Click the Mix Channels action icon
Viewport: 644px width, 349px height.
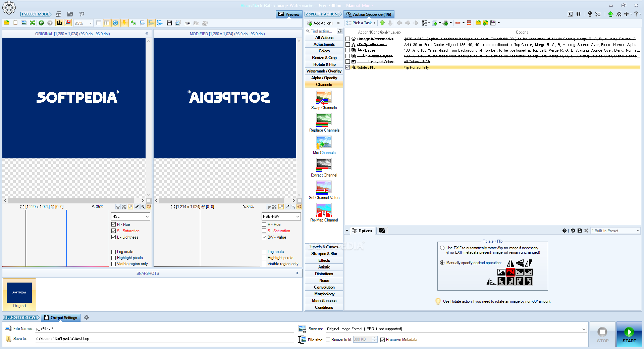[324, 143]
